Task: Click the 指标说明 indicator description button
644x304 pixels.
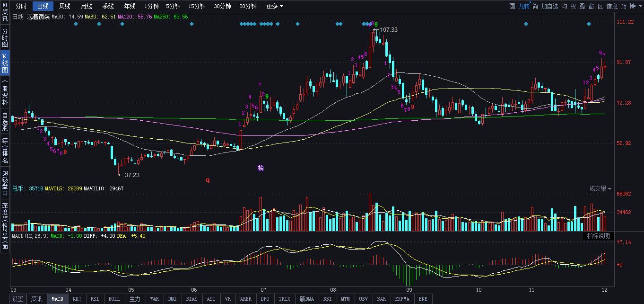Action: (x=598, y=236)
